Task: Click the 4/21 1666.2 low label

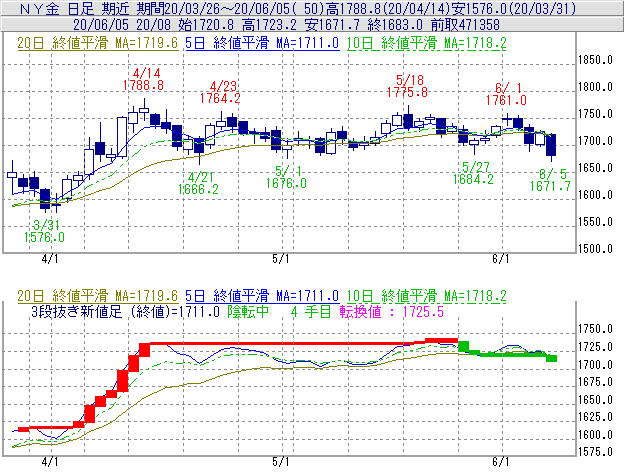Action: (198, 183)
